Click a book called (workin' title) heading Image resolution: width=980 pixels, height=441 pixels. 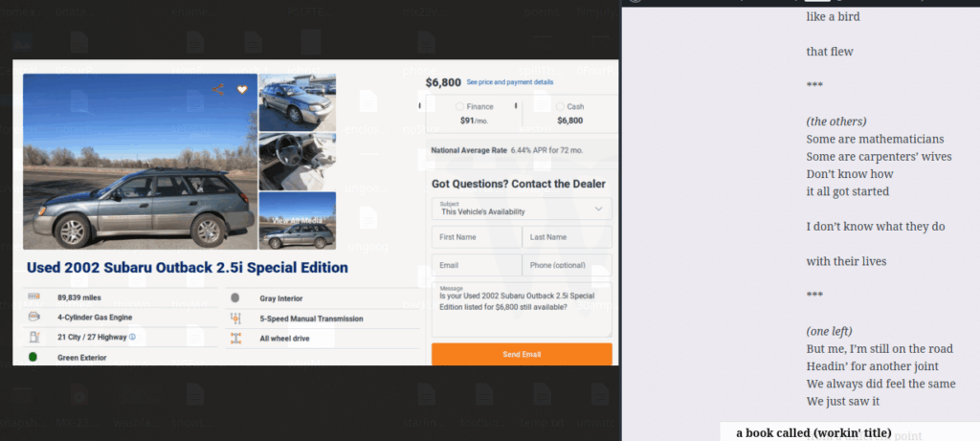click(813, 433)
